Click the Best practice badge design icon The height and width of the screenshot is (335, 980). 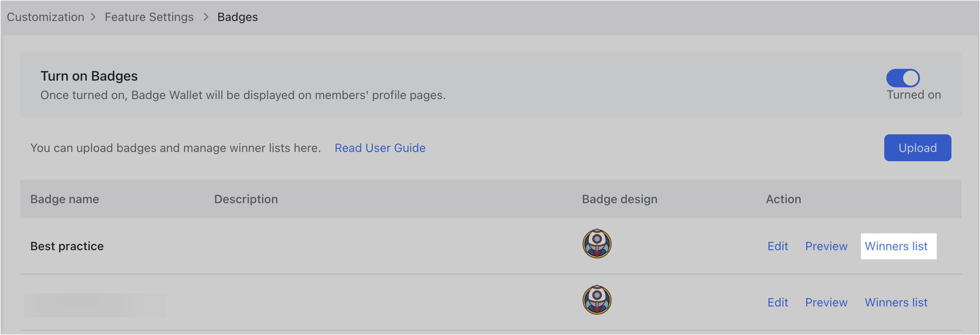click(596, 244)
